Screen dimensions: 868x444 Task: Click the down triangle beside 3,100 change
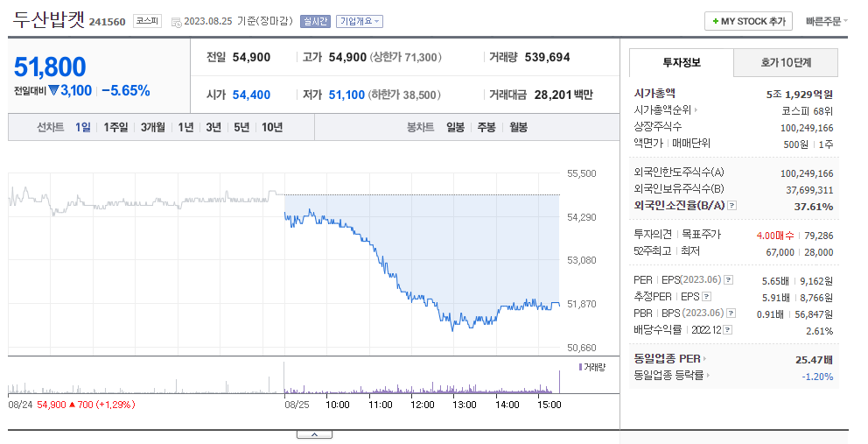tap(53, 90)
